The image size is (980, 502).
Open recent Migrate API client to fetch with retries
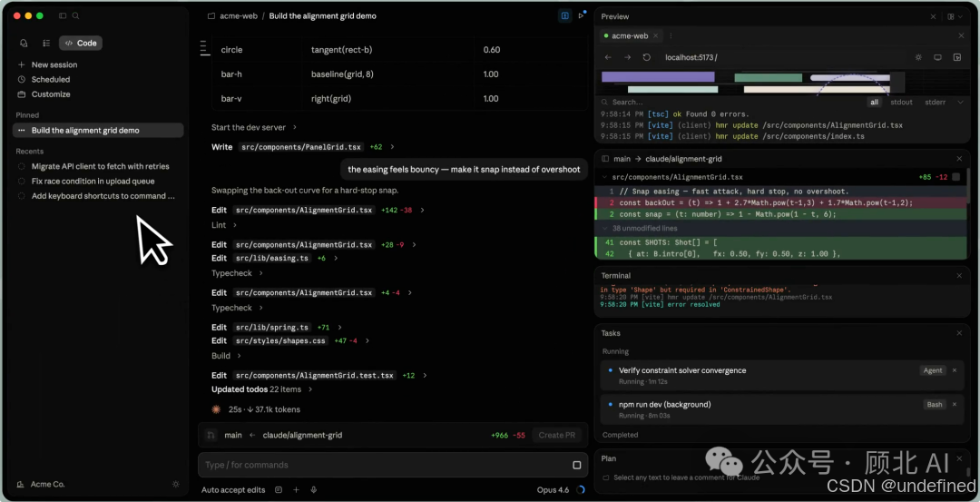pos(98,166)
